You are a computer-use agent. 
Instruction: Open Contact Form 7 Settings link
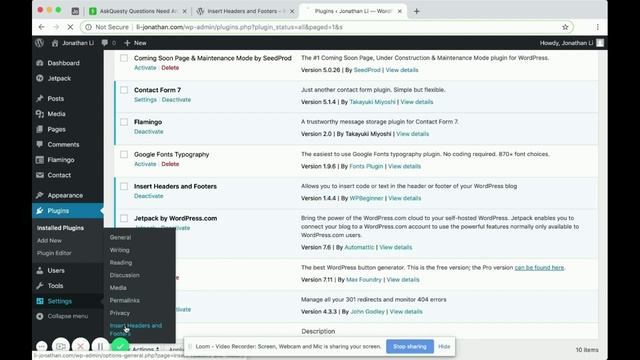click(x=145, y=100)
